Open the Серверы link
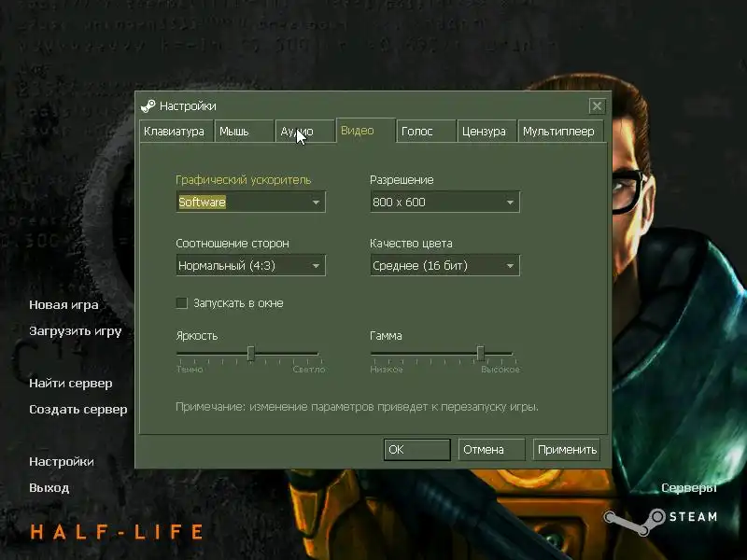The height and width of the screenshot is (560, 747). (x=689, y=488)
